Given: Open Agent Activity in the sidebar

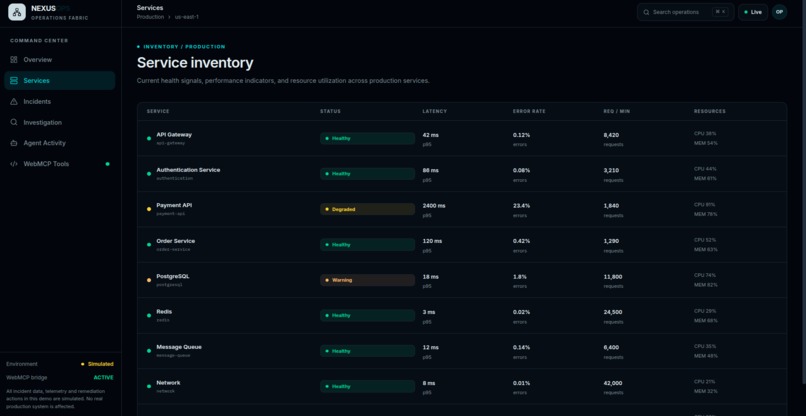Looking at the screenshot, I should pos(60,143).
